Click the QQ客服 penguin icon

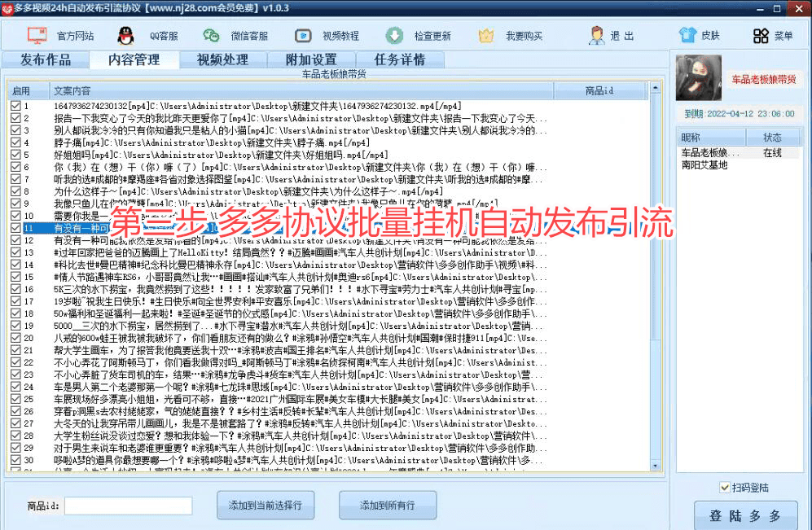point(126,36)
